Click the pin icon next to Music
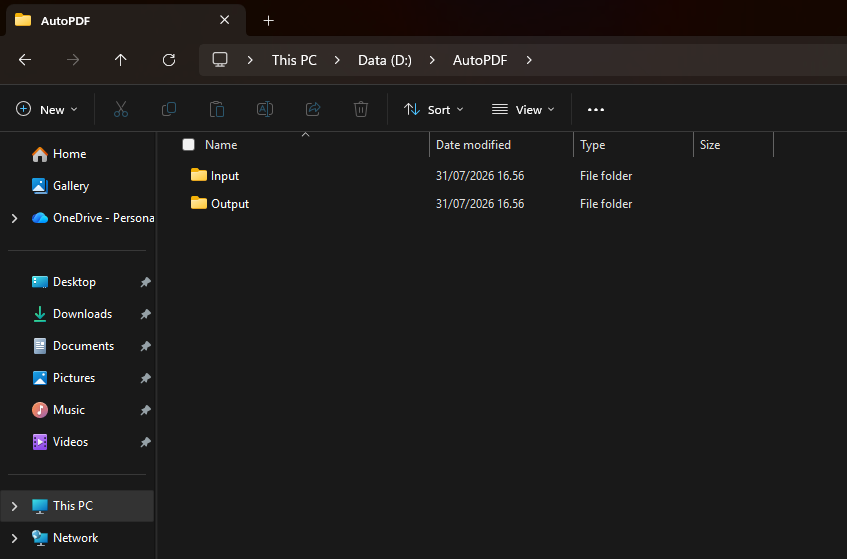Screen dimensions: 847x559 pos(145,410)
